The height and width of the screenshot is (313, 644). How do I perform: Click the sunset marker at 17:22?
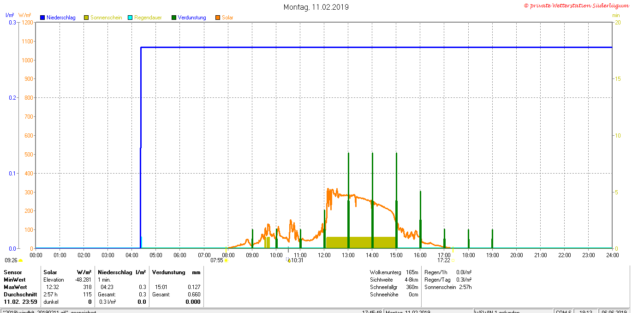point(453,260)
